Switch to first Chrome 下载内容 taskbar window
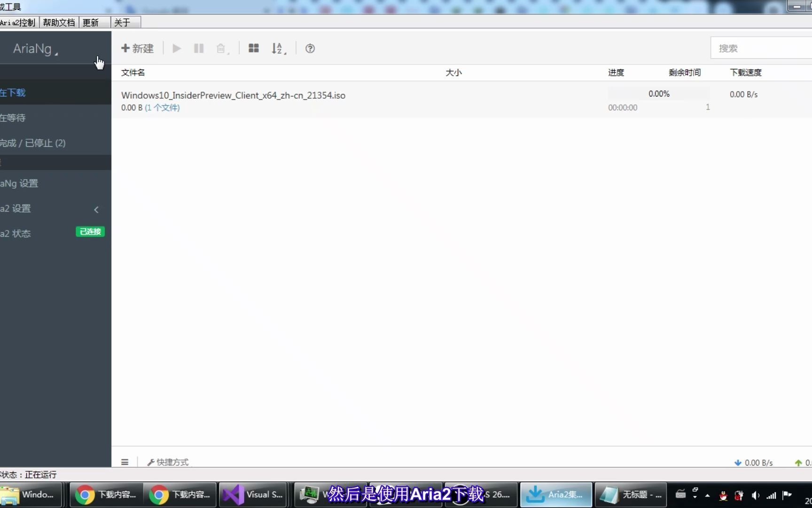812x508 pixels. pyautogui.click(x=106, y=494)
